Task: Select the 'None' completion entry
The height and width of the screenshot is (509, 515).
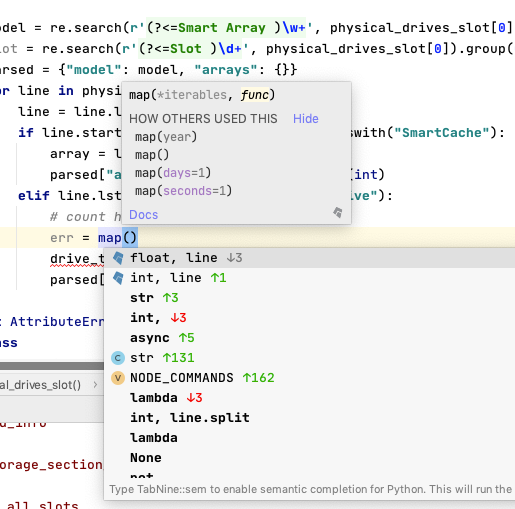Action: tap(309, 458)
